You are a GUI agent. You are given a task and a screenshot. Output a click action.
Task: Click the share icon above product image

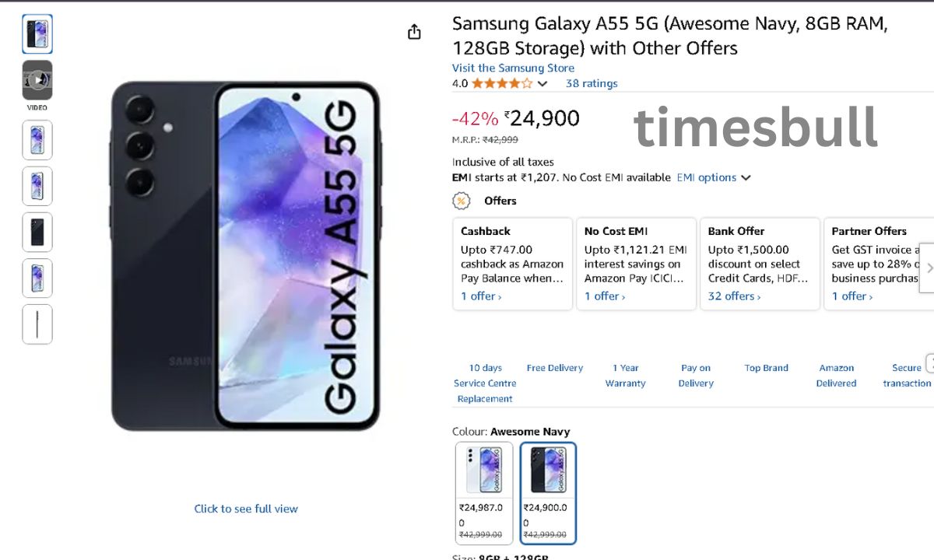coord(414,32)
